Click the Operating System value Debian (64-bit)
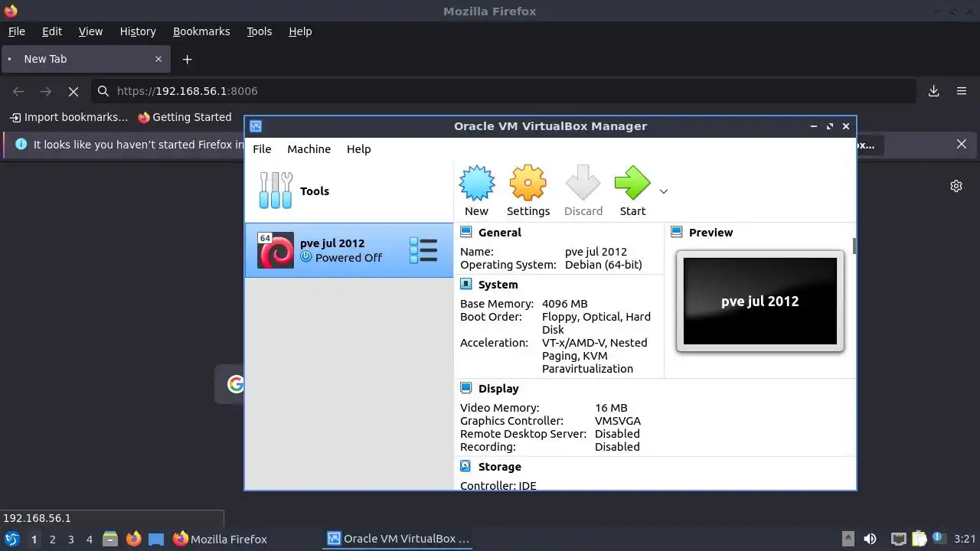Viewport: 980px width, 551px height. tap(603, 265)
